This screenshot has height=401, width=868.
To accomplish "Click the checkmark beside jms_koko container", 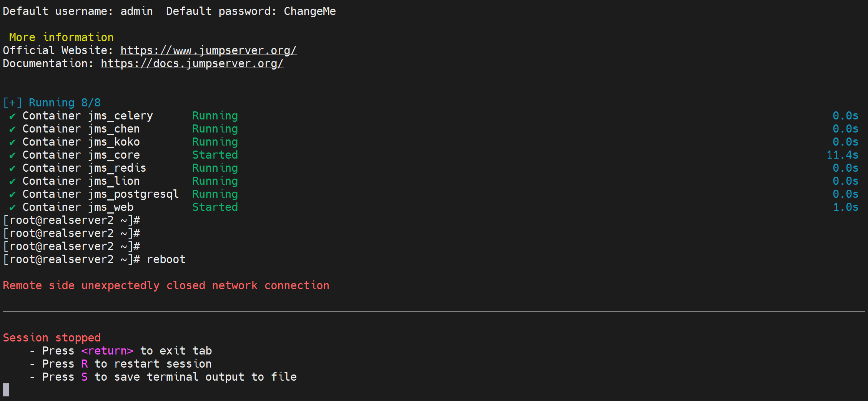I will (13, 142).
